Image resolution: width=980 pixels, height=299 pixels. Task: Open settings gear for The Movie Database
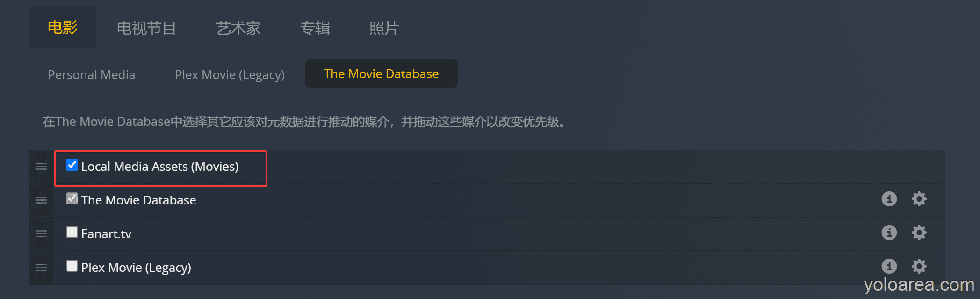(x=919, y=199)
